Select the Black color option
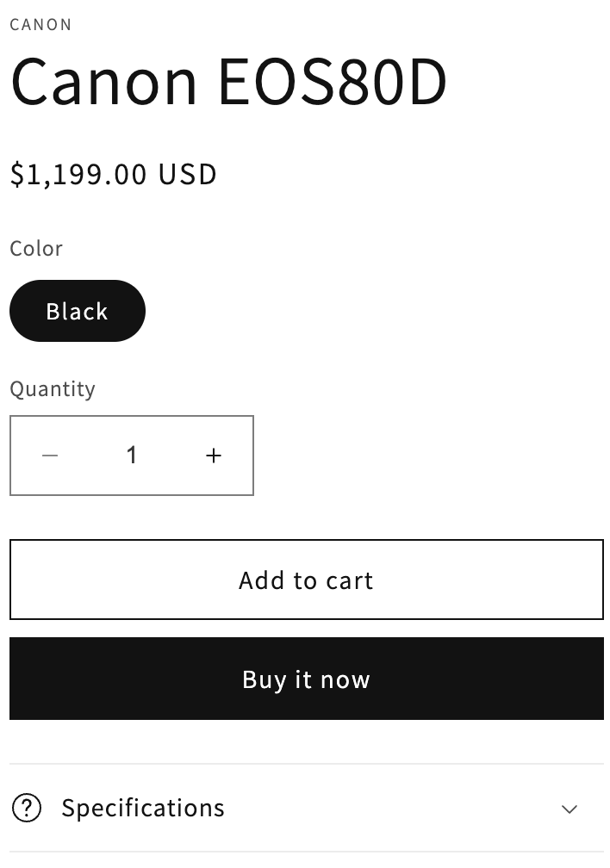Image resolution: width=610 pixels, height=868 pixels. (x=78, y=311)
